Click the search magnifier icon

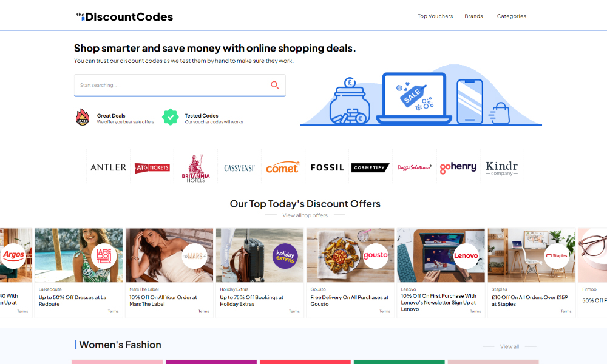pyautogui.click(x=274, y=85)
